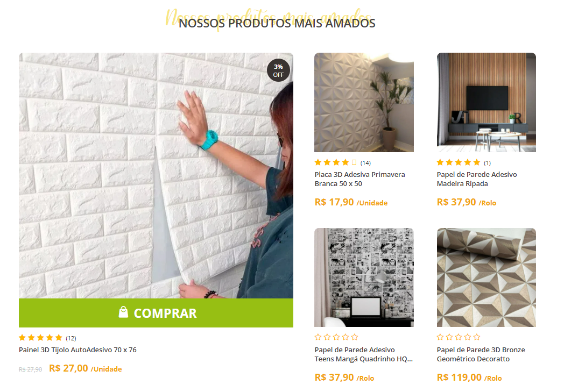Image resolution: width=571 pixels, height=392 pixels.
Task: Open the Madeira Ripada wallpaper image
Action: point(486,102)
